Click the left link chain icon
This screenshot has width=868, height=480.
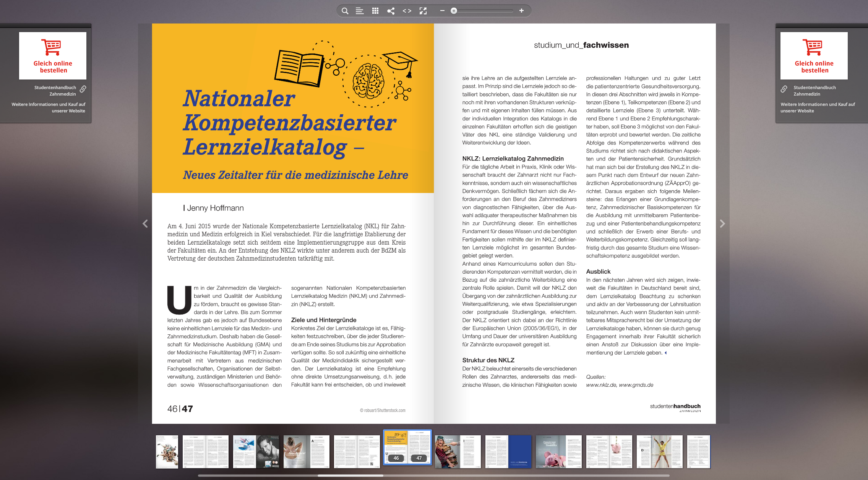click(83, 89)
